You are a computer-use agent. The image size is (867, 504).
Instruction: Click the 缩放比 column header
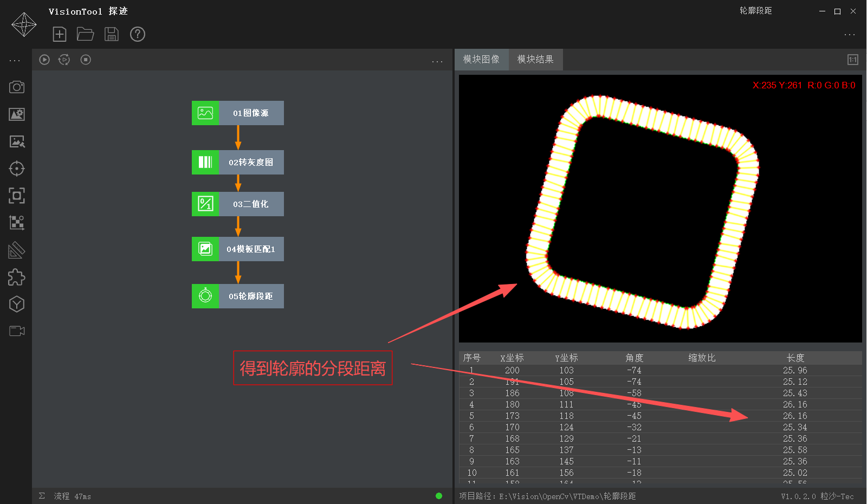pos(702,358)
